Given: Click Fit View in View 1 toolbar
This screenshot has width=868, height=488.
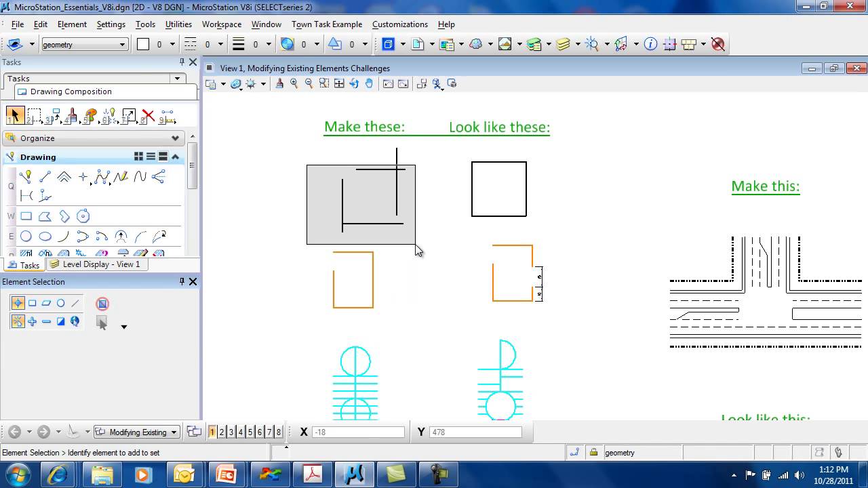Looking at the screenshot, I should [x=339, y=83].
